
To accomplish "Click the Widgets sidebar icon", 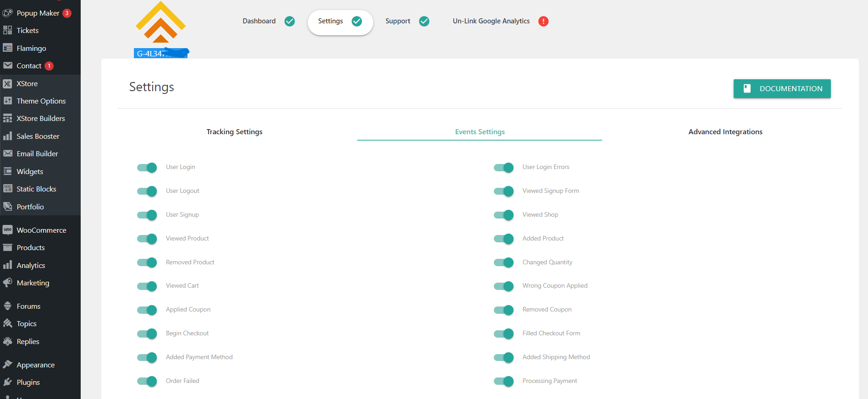I will pos(8,171).
